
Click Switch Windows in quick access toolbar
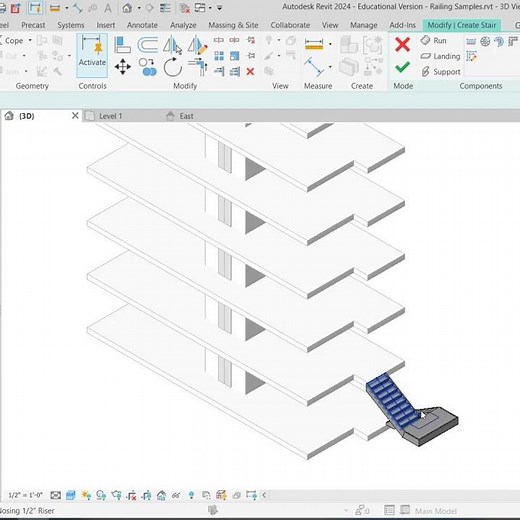point(200,7)
